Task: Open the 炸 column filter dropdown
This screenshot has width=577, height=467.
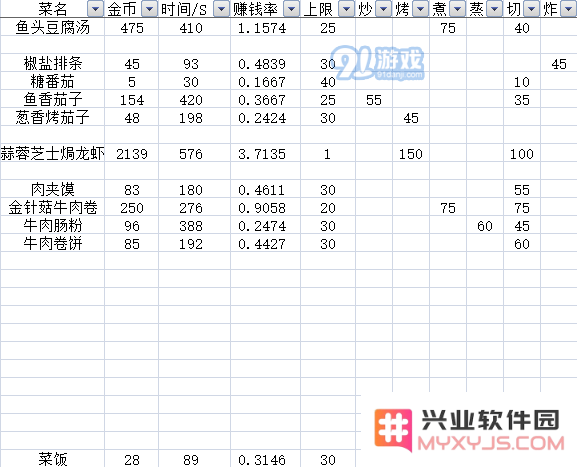Action: point(569,9)
